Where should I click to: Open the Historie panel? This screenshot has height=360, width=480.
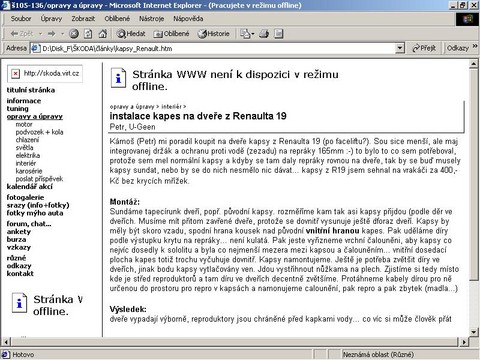tap(214, 34)
